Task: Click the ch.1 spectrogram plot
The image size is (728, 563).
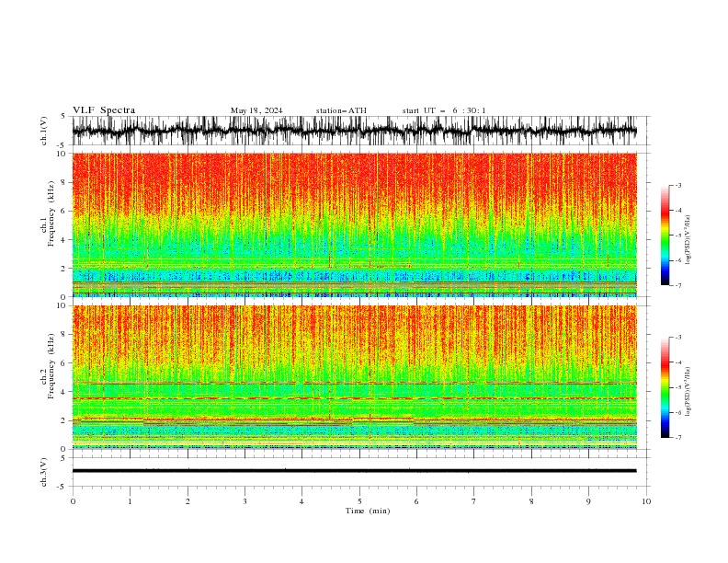Action: tap(354, 224)
